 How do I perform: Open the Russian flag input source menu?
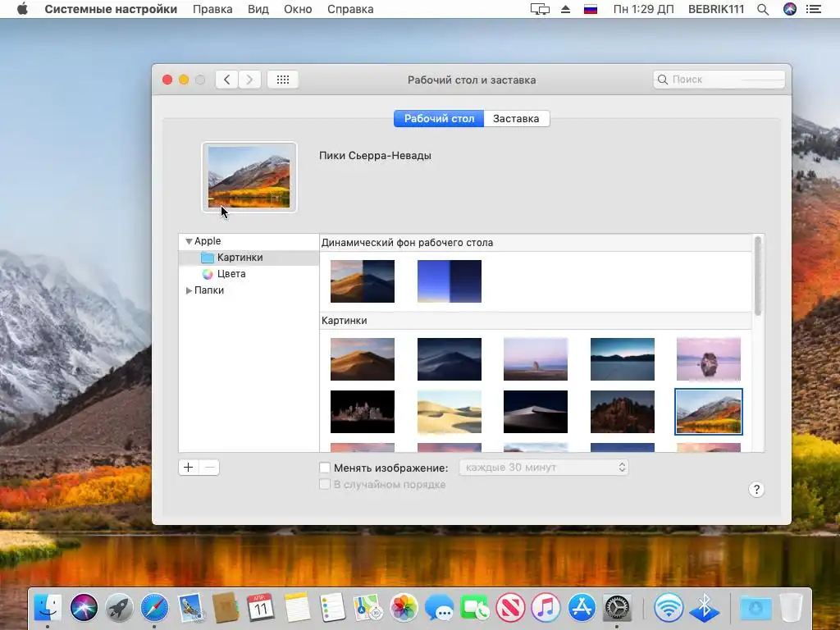pos(591,9)
